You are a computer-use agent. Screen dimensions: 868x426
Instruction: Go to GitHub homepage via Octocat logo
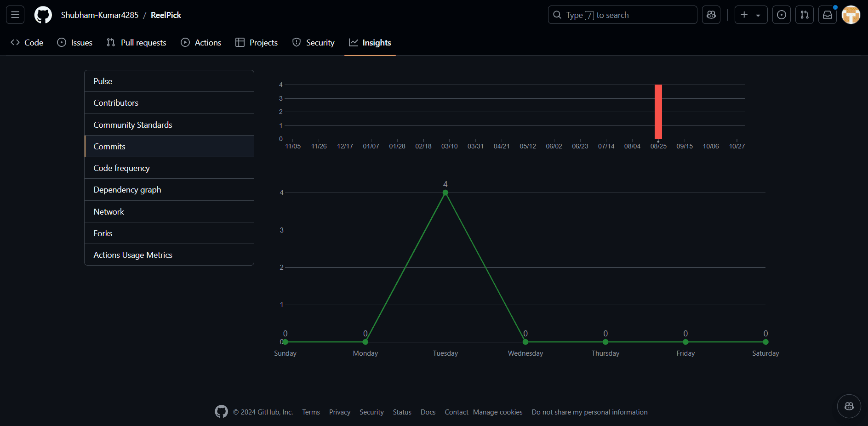(x=43, y=15)
